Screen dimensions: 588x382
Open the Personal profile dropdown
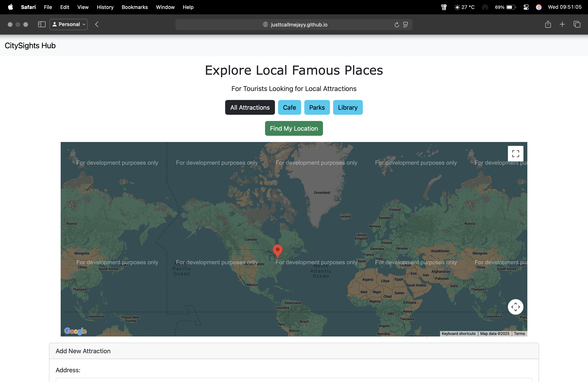point(68,24)
